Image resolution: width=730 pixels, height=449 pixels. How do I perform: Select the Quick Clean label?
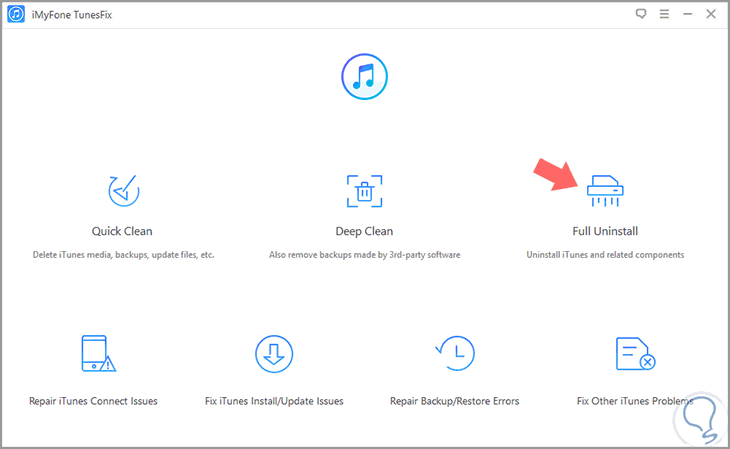[122, 231]
